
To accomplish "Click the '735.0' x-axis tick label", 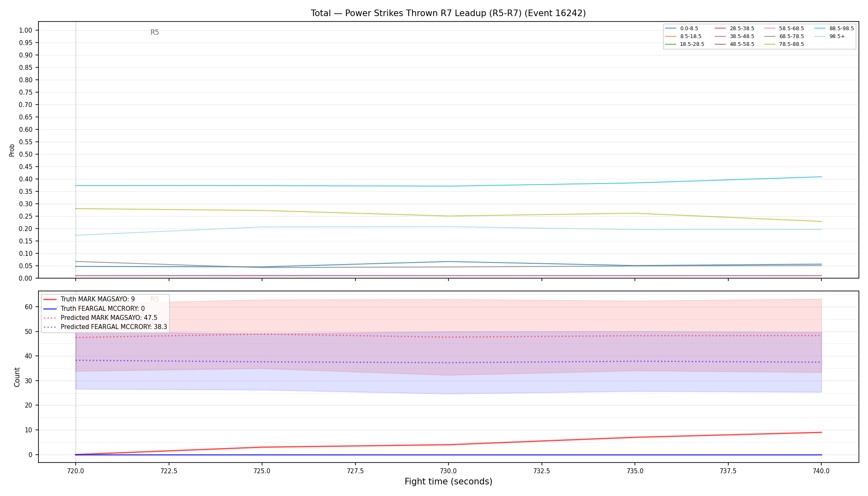I will 635,471.
